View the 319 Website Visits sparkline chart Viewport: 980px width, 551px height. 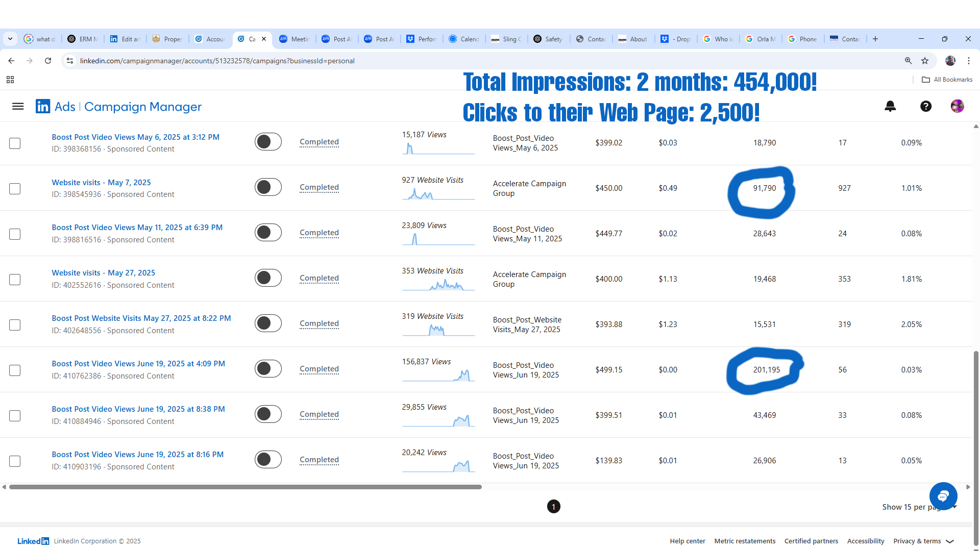438,330
